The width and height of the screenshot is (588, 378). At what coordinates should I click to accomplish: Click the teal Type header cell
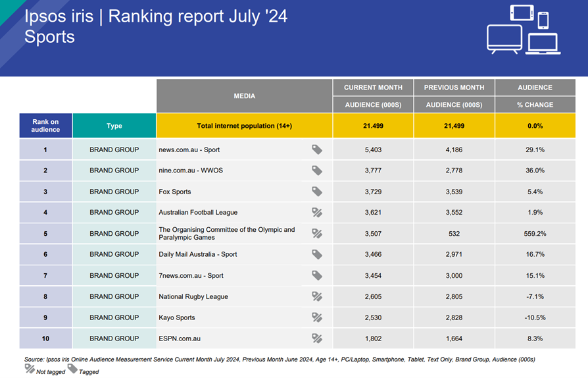[114, 126]
